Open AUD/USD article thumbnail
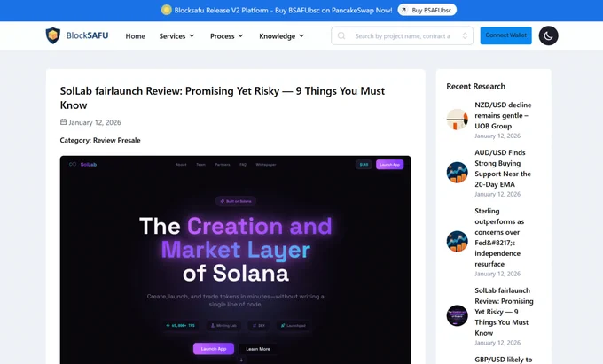Screen dimensions: 603x364 tap(458, 173)
